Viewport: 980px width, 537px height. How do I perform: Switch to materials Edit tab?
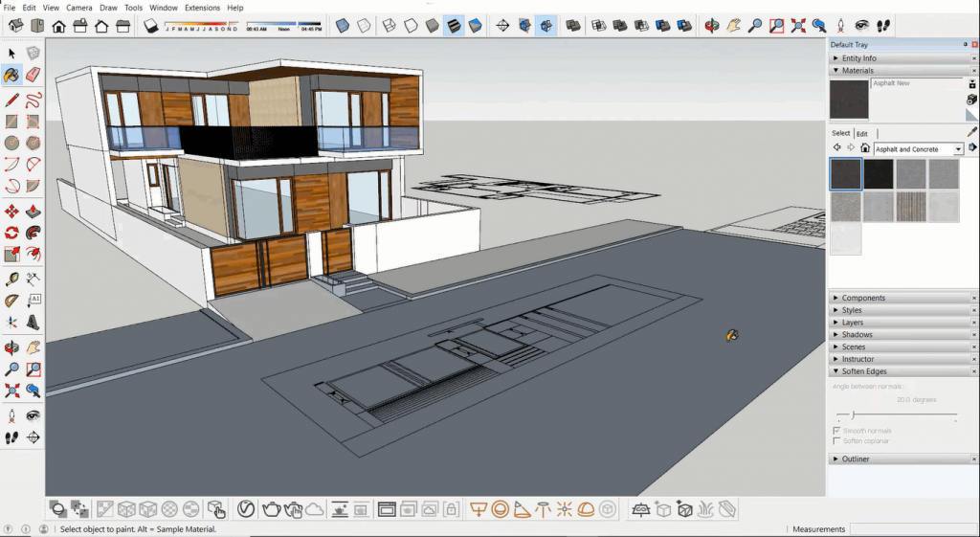[862, 134]
